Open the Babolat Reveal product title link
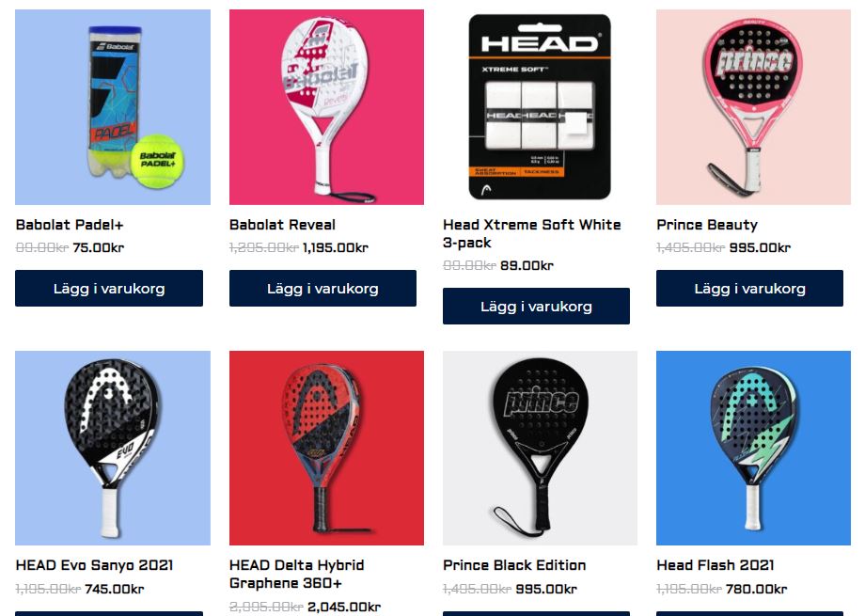This screenshot has height=616, width=865. tap(282, 225)
